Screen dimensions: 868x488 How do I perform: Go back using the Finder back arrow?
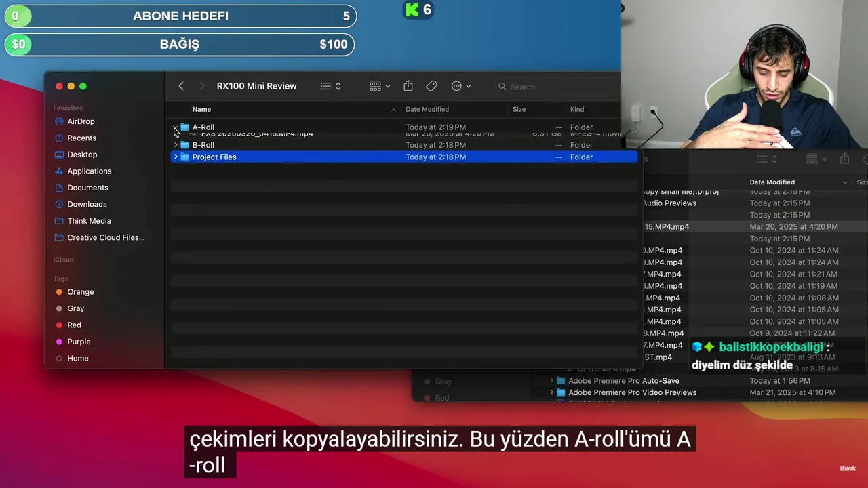point(181,86)
